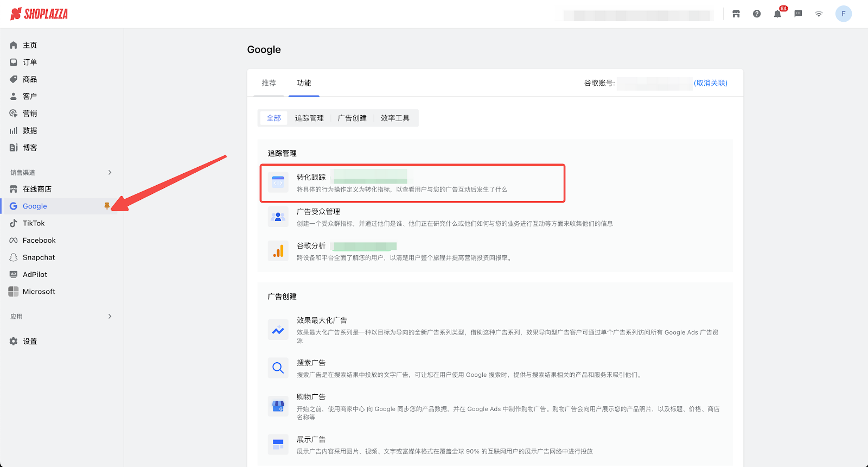Image resolution: width=868 pixels, height=467 pixels.
Task: Open 展示广告 title
Action: click(311, 439)
